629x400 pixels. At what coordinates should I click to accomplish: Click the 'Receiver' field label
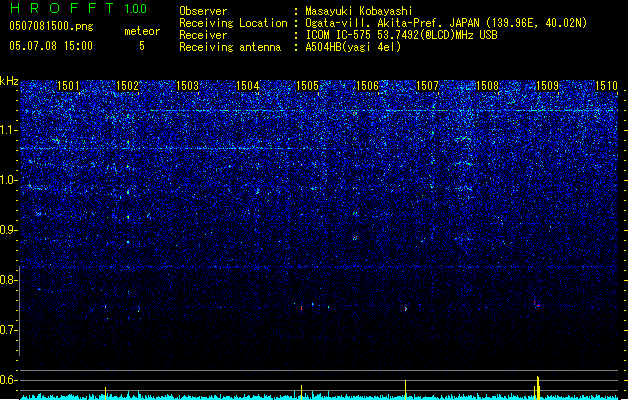coord(203,35)
